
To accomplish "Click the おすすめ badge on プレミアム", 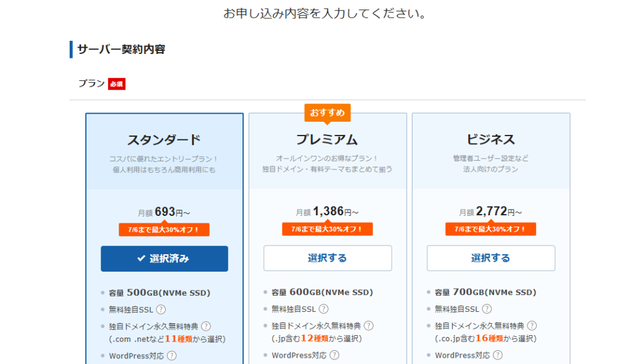I will tap(327, 113).
